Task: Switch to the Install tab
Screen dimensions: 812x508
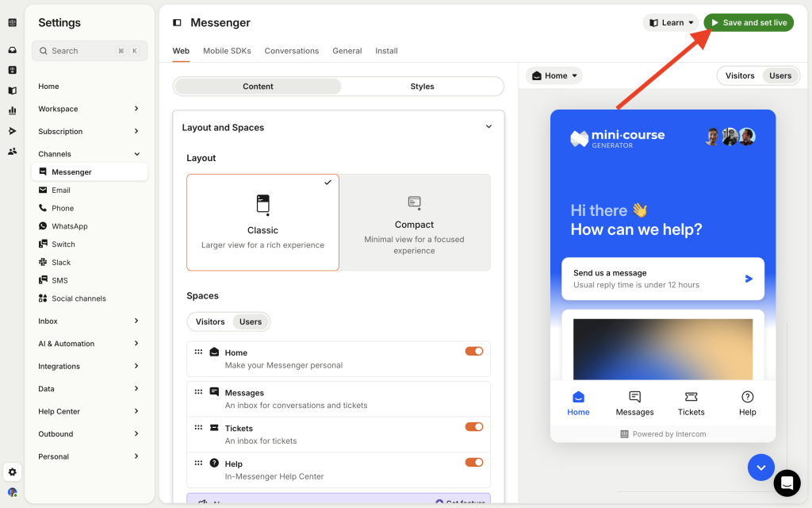Action: click(x=386, y=51)
